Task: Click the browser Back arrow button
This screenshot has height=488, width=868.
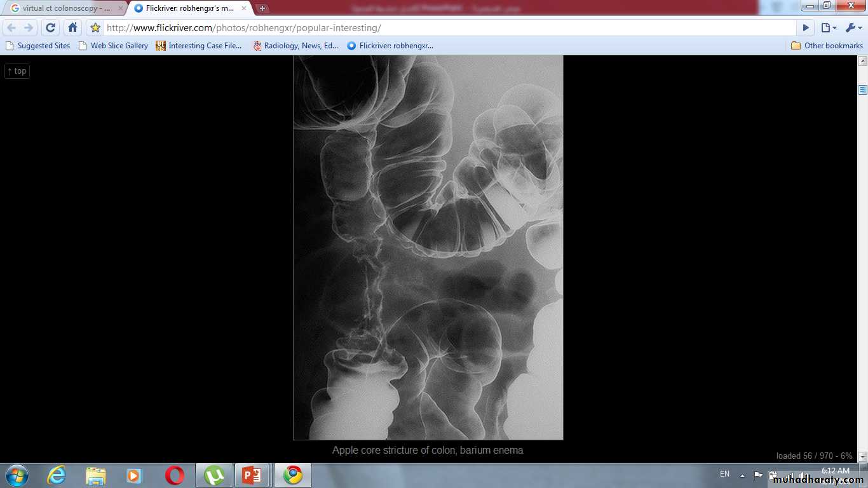Action: [x=11, y=28]
